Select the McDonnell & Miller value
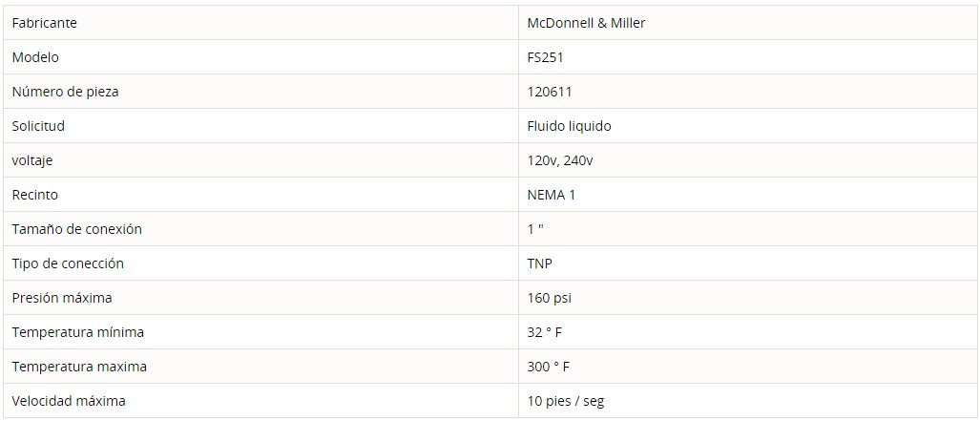 click(586, 23)
